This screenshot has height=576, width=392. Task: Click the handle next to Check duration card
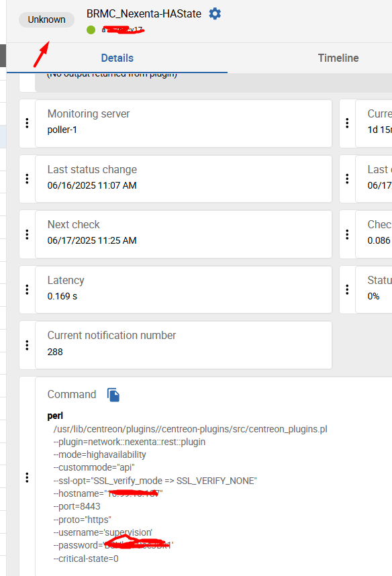pos(347,234)
